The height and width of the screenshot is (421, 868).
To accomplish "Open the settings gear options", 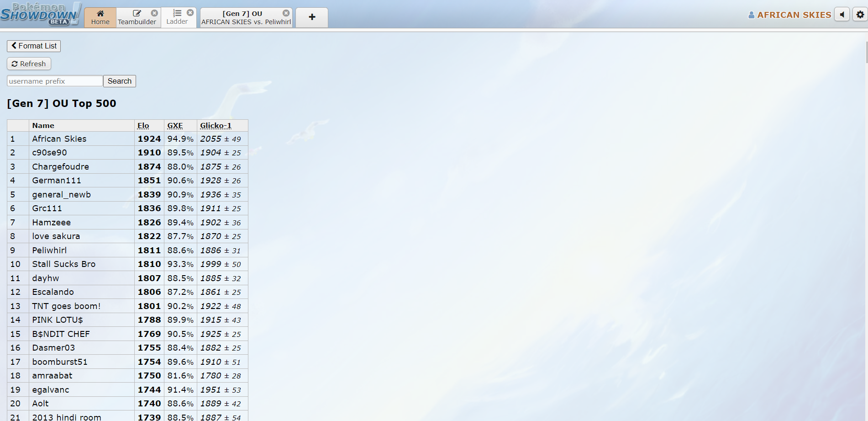I will click(x=860, y=15).
